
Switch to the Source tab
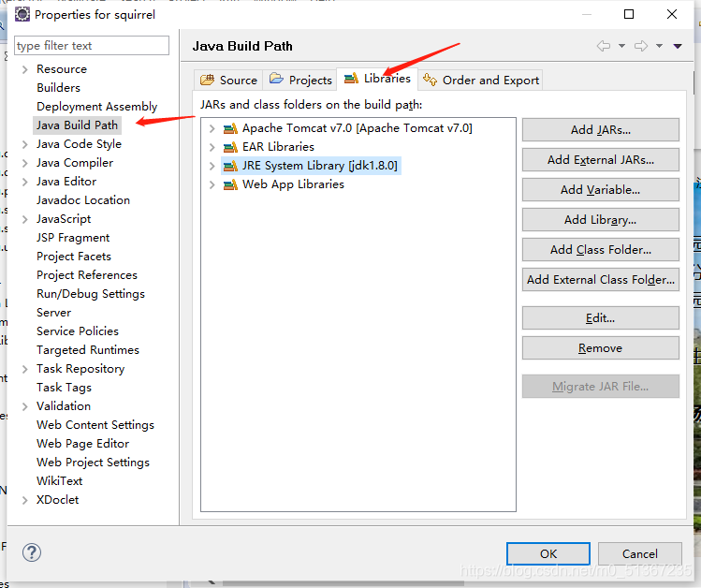(x=228, y=80)
